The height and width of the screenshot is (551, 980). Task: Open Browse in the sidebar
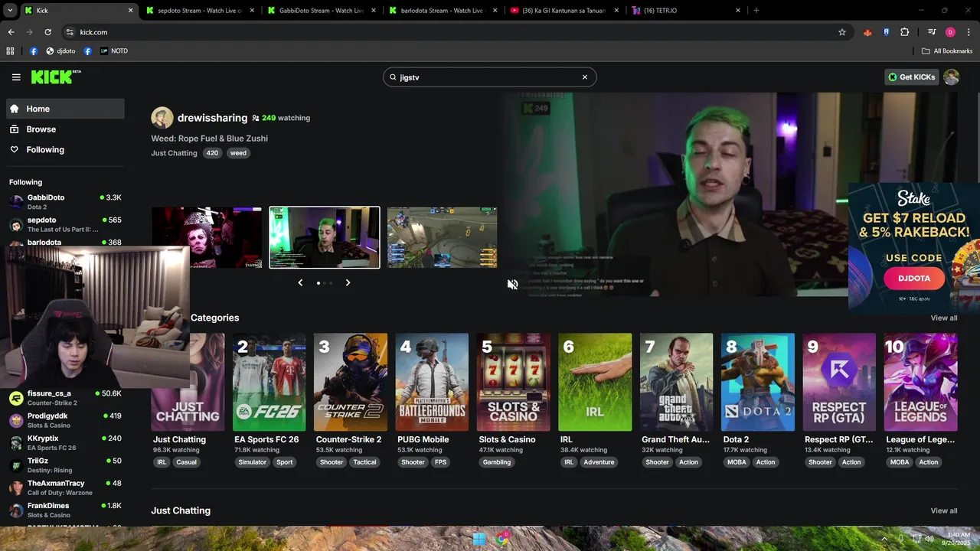pyautogui.click(x=65, y=129)
